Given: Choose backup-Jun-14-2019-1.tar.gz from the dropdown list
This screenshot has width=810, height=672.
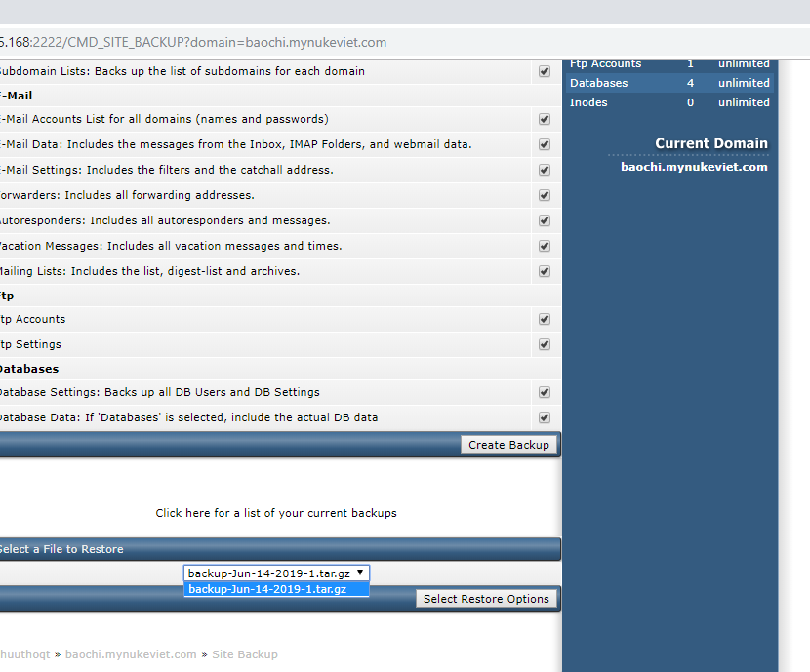Looking at the screenshot, I should point(267,589).
